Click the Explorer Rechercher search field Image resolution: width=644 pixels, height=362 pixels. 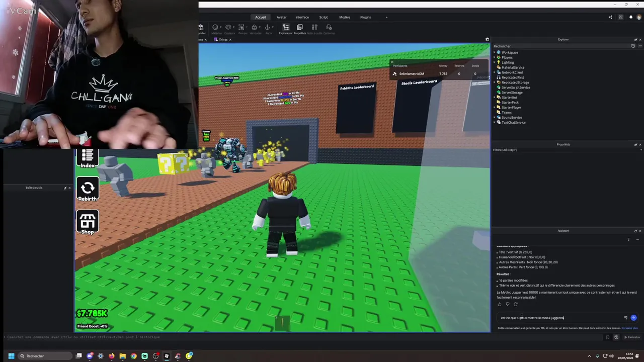click(x=561, y=46)
